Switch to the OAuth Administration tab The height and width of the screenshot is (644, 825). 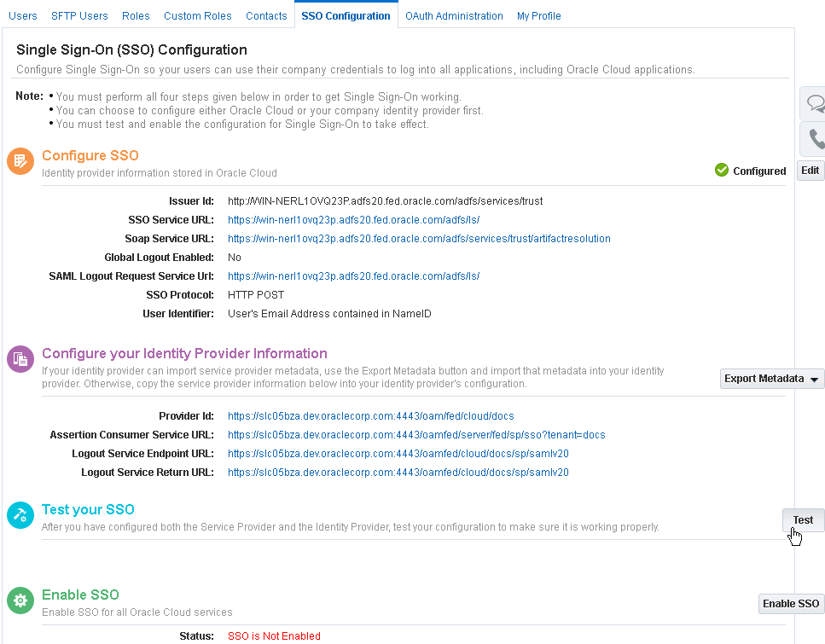tap(454, 15)
